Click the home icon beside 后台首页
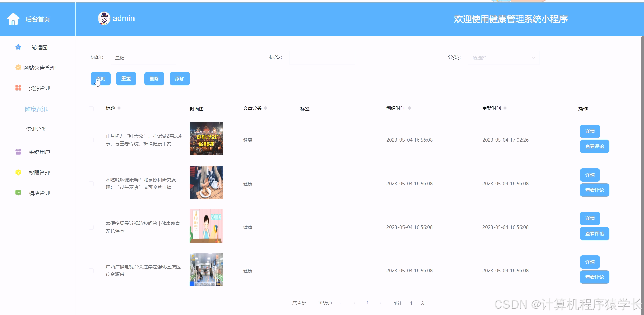Viewport: 644px width, 315px height. (x=13, y=19)
